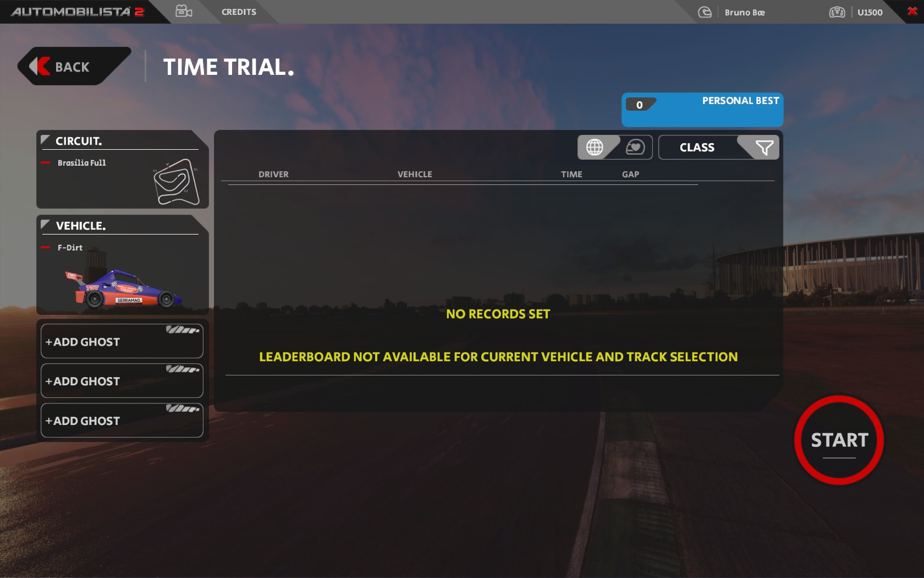Open the controller settings gamepad icon
Viewport: 924px width, 578px height.
point(837,12)
